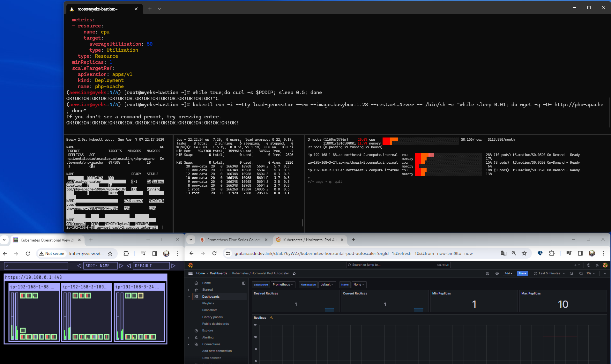Open Grafana help icon
The width and height of the screenshot is (611, 364).
[589, 265]
